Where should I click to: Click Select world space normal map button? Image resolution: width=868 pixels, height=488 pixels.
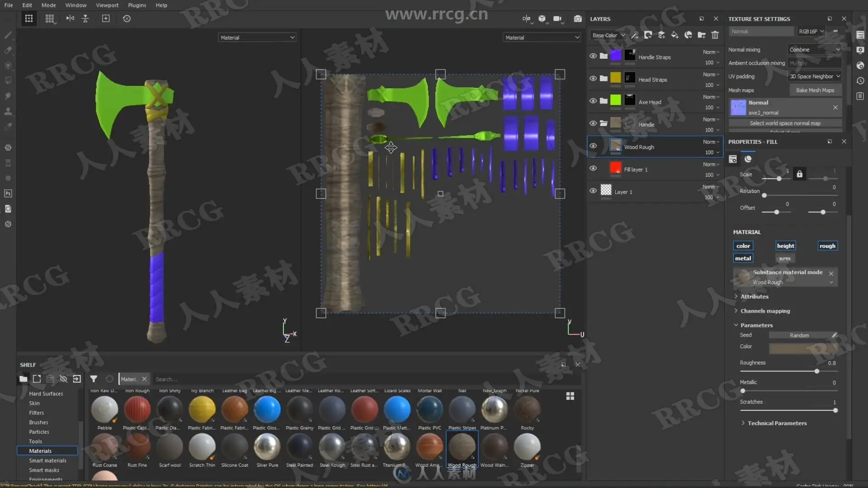[785, 123]
